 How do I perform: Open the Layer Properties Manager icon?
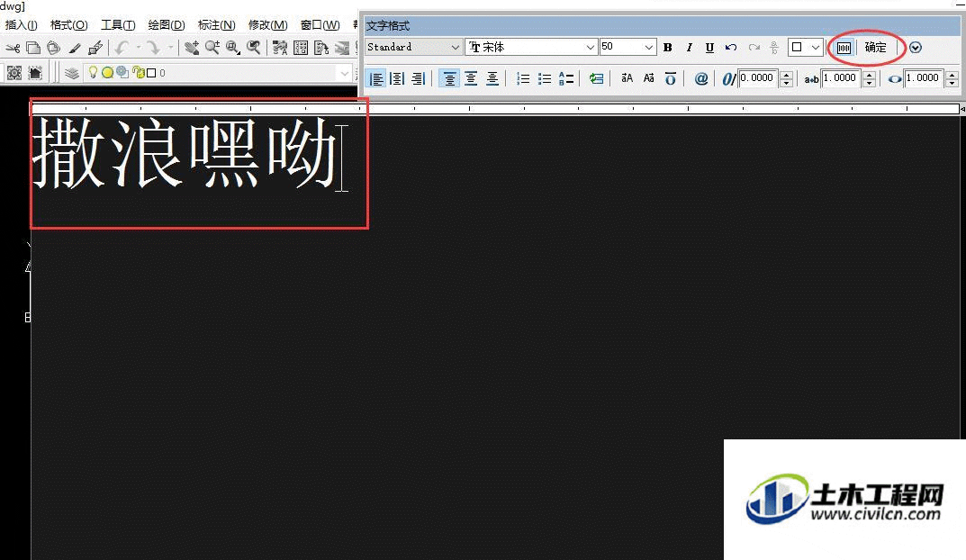coord(72,73)
